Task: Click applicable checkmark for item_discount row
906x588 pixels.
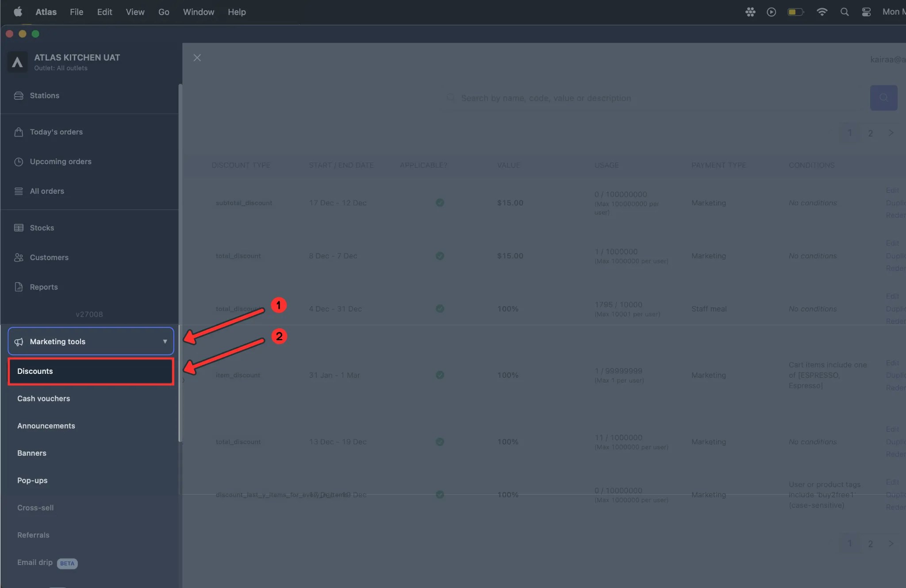Action: tap(440, 375)
